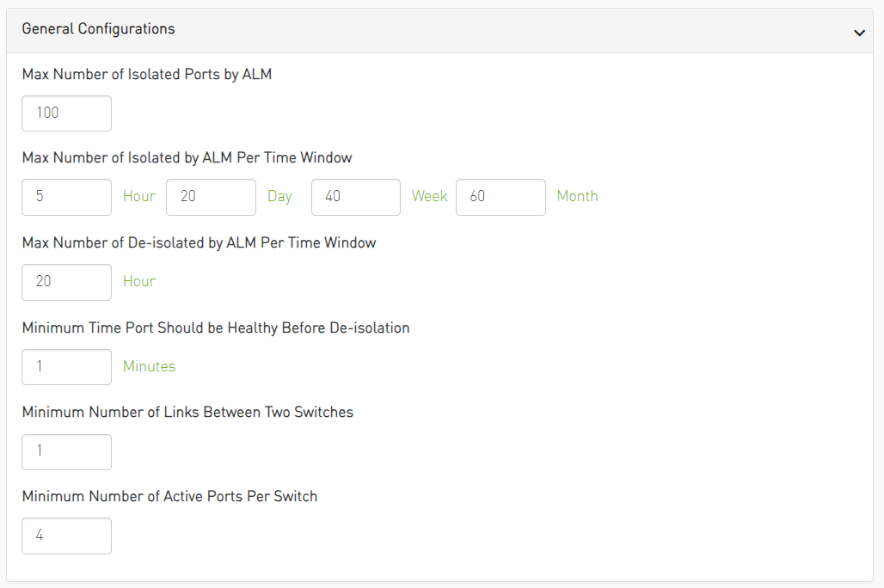The image size is (884, 588).
Task: Click the General Configurations header title
Action: click(x=98, y=29)
